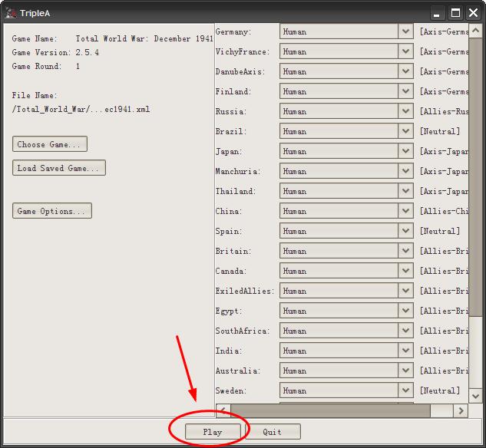Change India player type dropdown

346,351
